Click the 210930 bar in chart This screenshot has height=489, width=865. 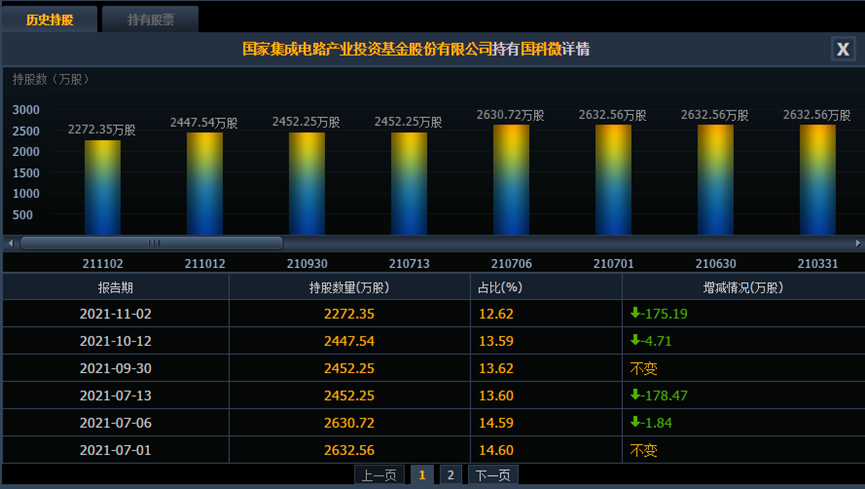307,184
